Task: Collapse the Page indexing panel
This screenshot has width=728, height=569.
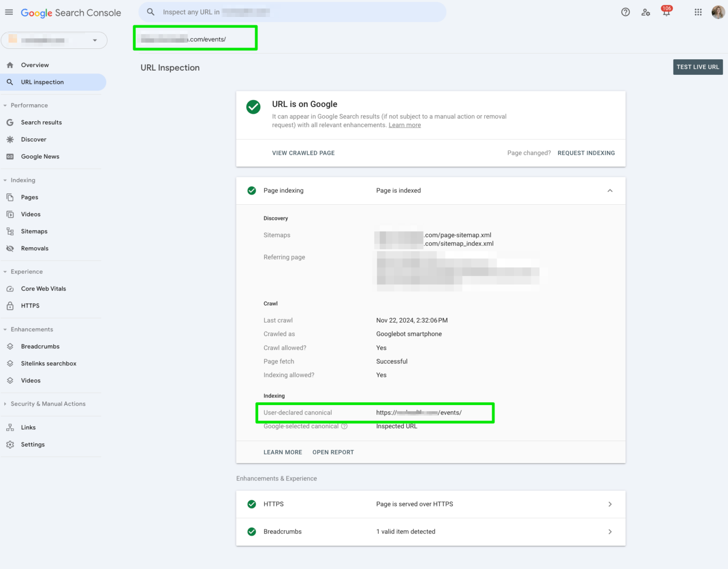Action: click(x=610, y=190)
